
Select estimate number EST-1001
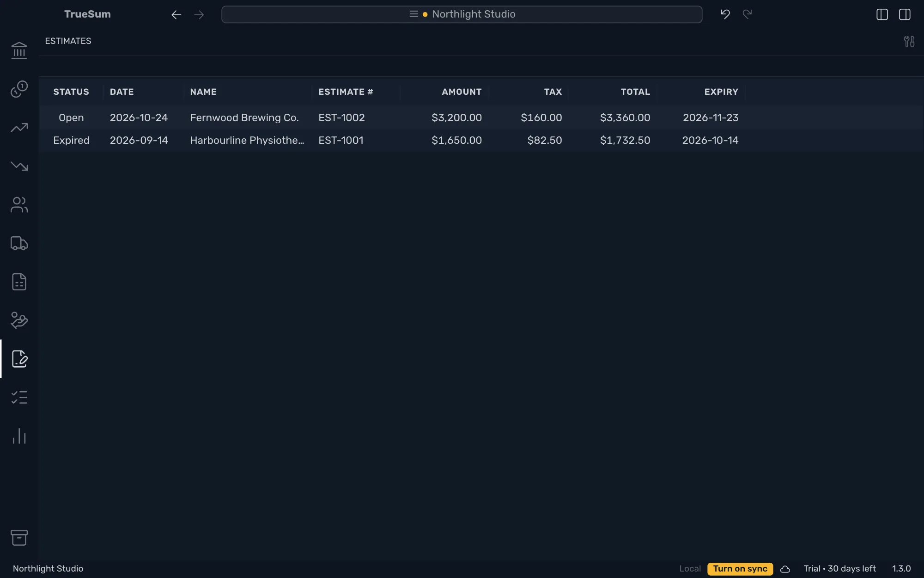tap(341, 140)
